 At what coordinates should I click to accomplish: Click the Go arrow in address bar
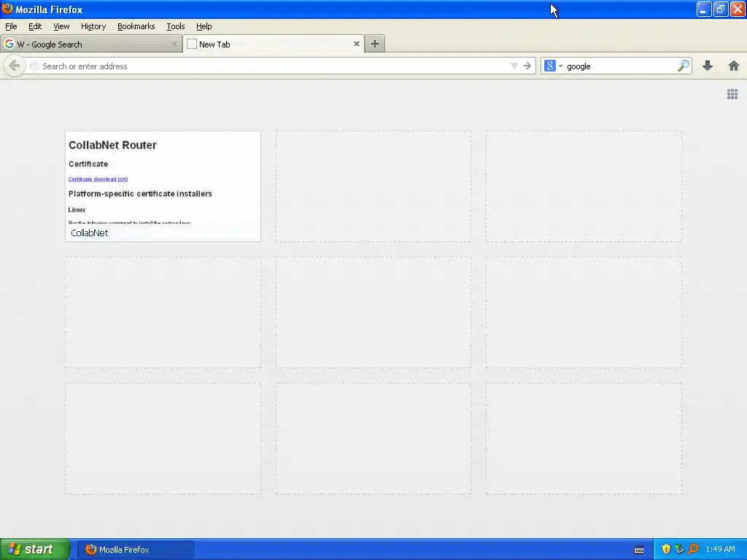[527, 66]
